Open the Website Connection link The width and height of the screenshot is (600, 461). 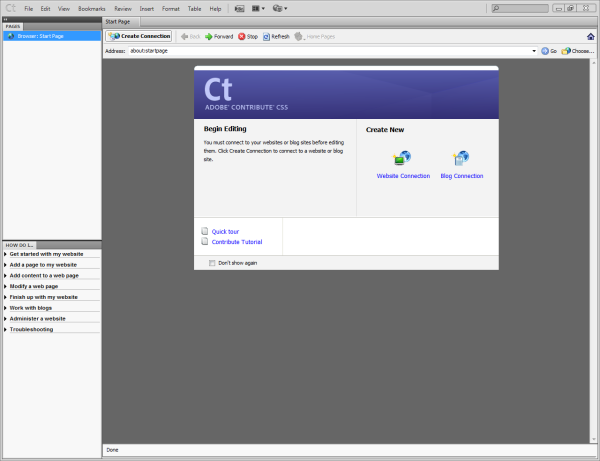coord(403,176)
